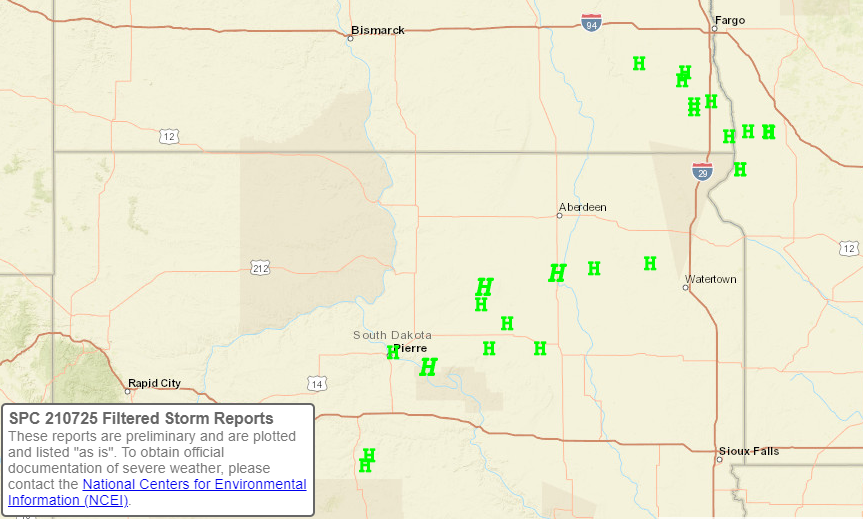863x519 pixels.
Task: Select the large italic hail marker southeast of Pierre
Action: (x=428, y=367)
